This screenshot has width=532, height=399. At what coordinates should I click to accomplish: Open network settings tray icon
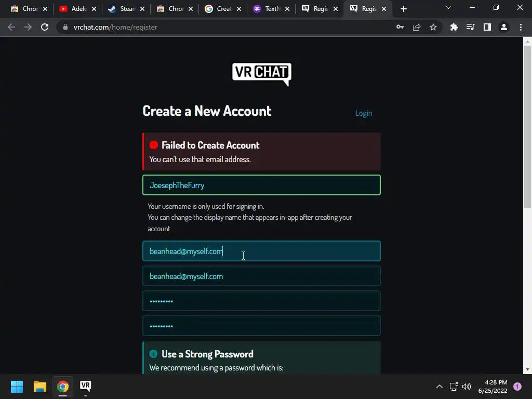pos(454,387)
